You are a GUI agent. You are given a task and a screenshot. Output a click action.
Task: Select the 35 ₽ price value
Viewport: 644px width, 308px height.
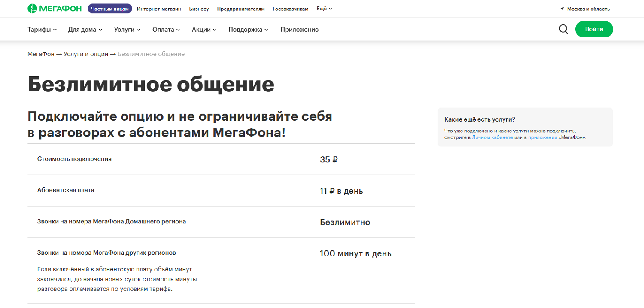[x=329, y=160]
